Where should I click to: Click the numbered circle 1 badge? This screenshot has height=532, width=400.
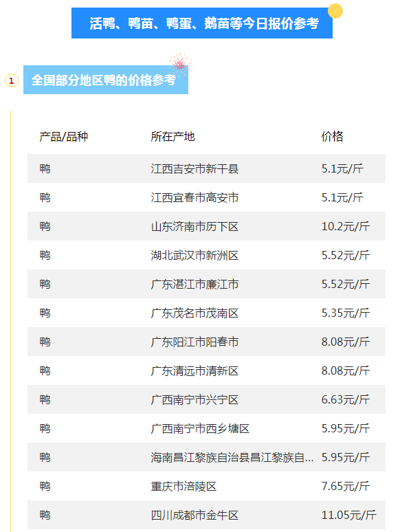tap(11, 80)
